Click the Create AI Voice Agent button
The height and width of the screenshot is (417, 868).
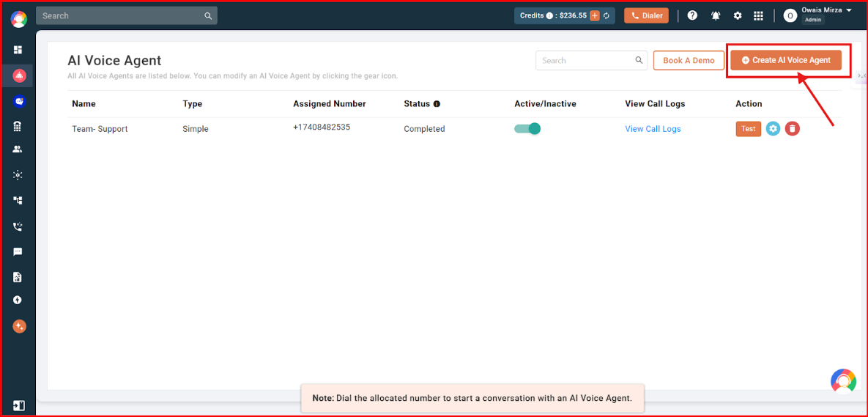pos(786,60)
